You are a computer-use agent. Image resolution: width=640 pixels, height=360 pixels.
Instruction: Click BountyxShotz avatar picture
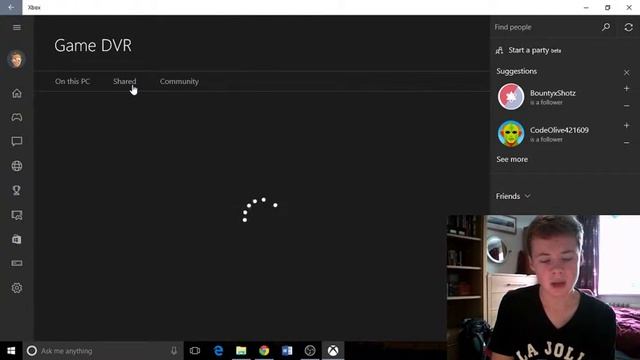click(511, 97)
